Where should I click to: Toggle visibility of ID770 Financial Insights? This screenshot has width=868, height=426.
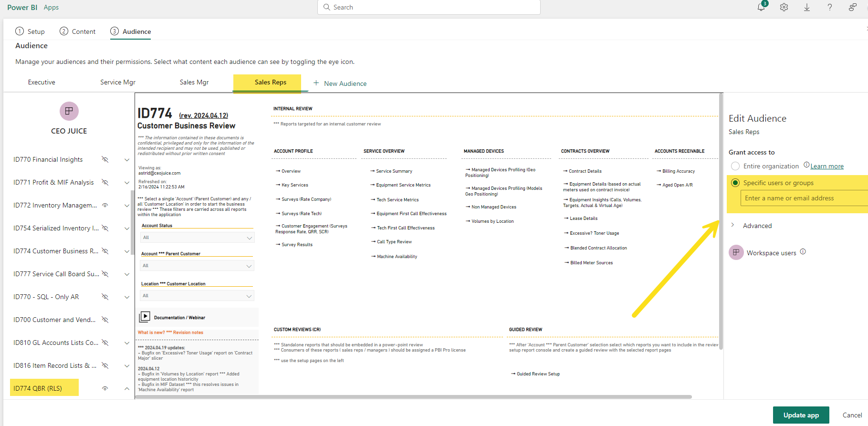click(x=105, y=159)
